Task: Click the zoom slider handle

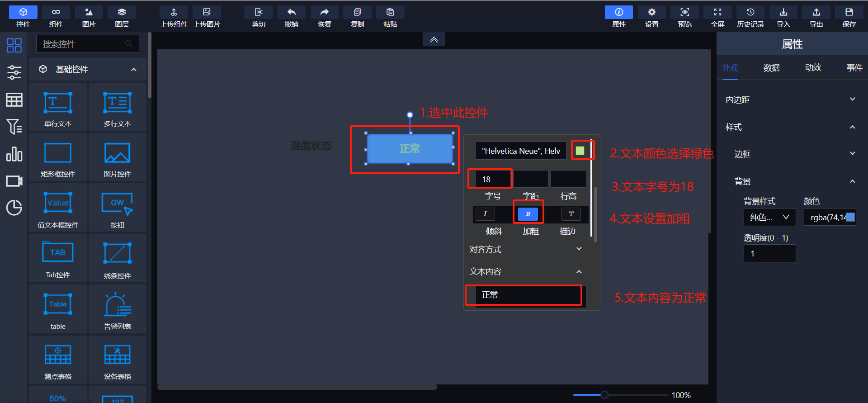Action: click(604, 395)
